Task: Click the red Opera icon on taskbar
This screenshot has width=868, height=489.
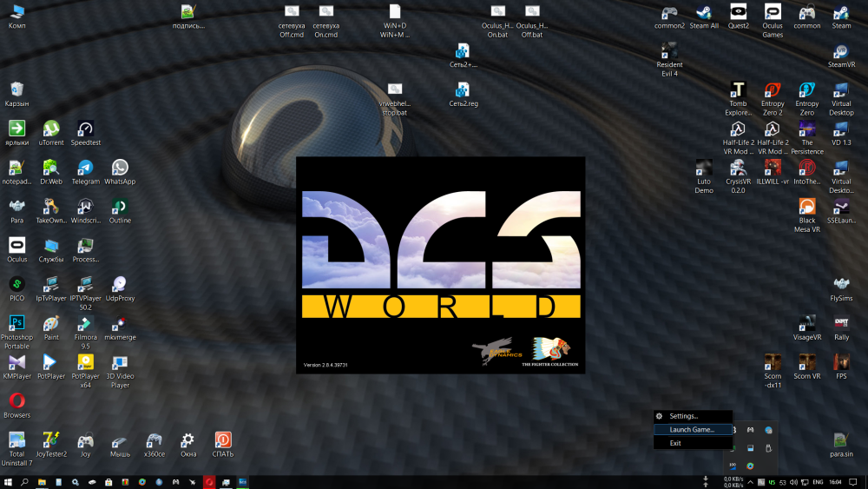Action: click(209, 482)
